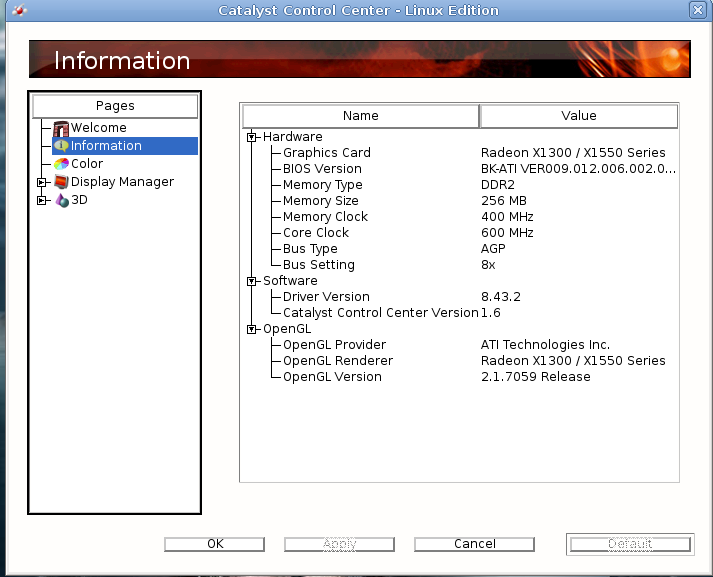Collapse the OpenGL section
Viewport: 713px width, 577px height.
(251, 329)
